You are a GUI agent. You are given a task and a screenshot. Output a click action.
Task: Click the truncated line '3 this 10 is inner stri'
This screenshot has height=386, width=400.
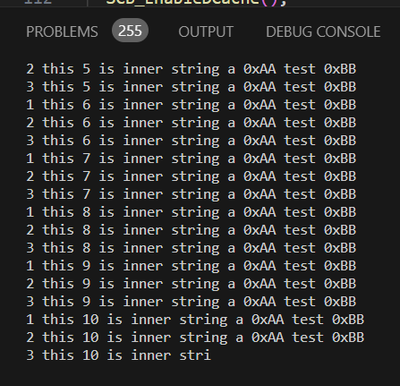coord(119,355)
